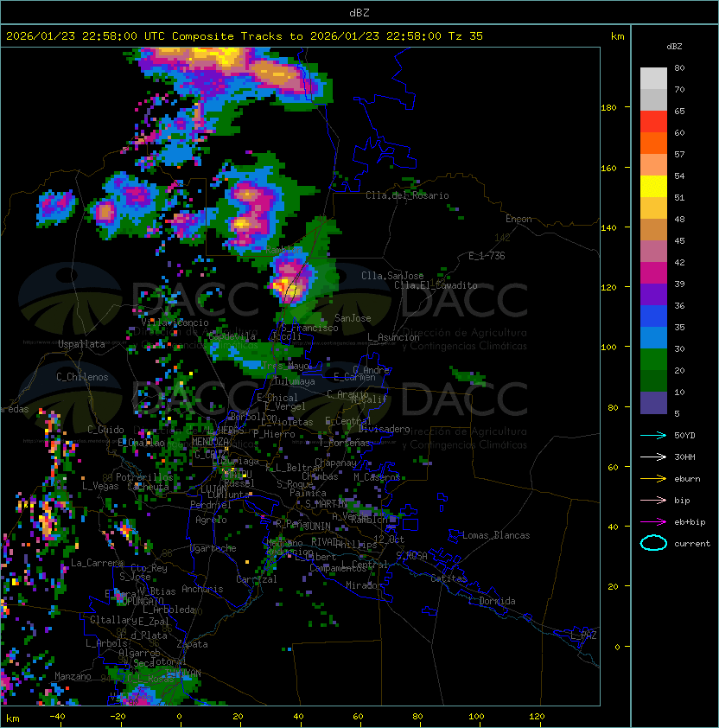
Task: Click the 'Capdevila' map label
Action: pyautogui.click(x=232, y=335)
